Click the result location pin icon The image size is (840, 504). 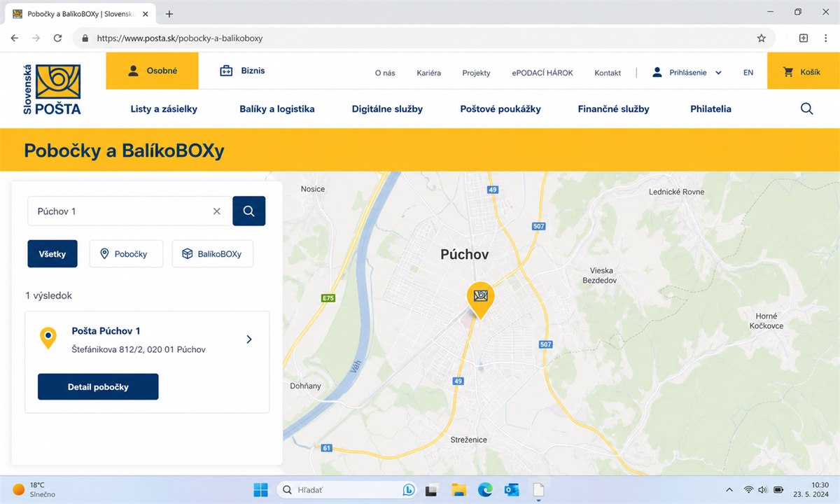48,338
